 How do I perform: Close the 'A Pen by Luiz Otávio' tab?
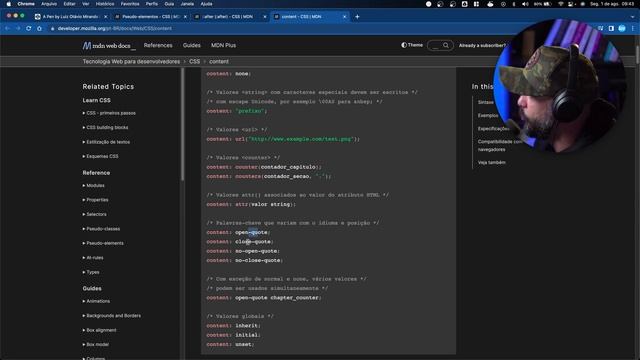(105, 17)
